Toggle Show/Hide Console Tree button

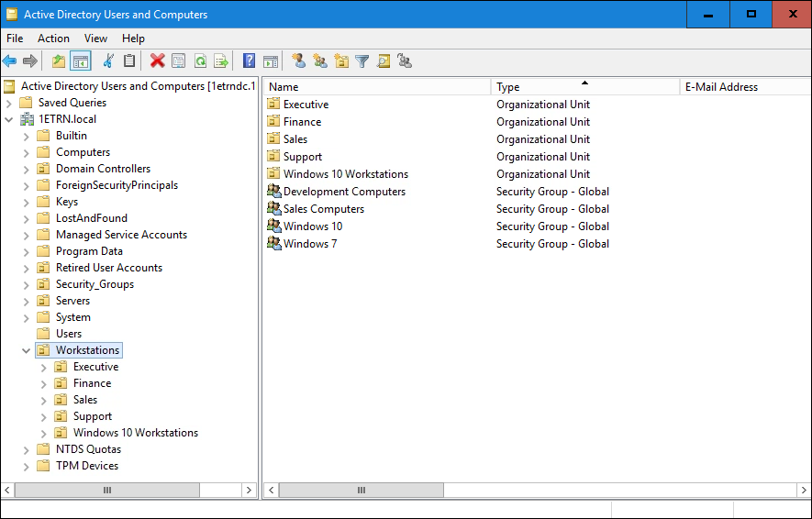81,61
